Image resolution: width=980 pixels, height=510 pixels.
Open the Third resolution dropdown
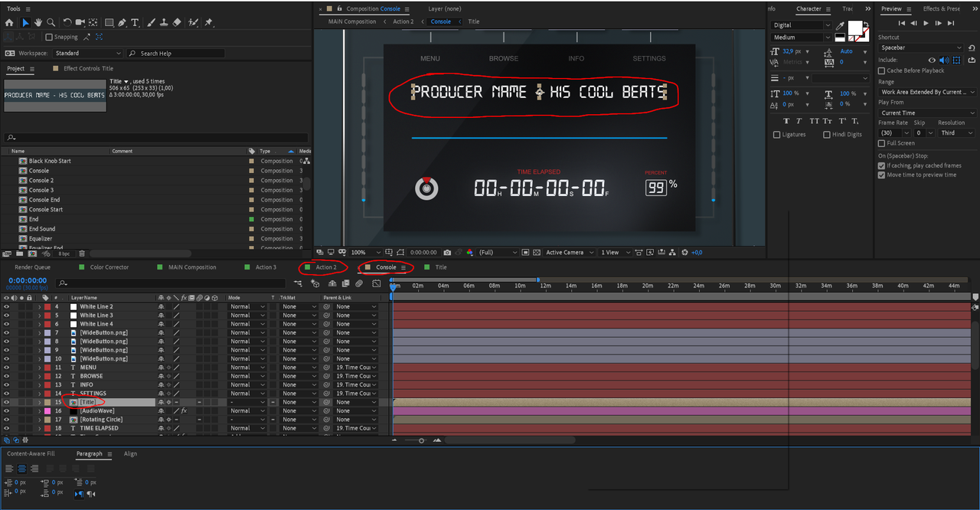(958, 132)
